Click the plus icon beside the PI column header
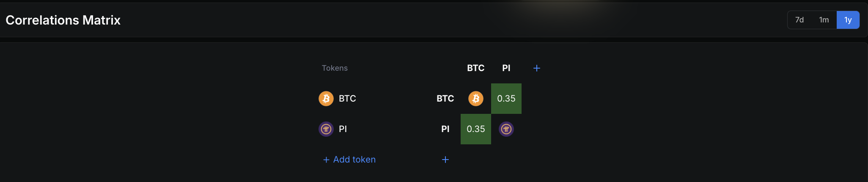Screen dimensions: 868x182 [536, 68]
